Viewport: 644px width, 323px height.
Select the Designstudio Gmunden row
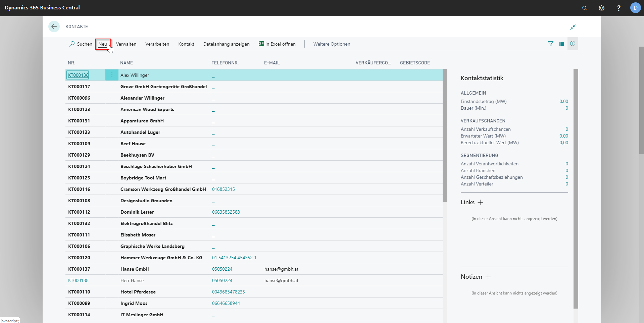pyautogui.click(x=254, y=201)
